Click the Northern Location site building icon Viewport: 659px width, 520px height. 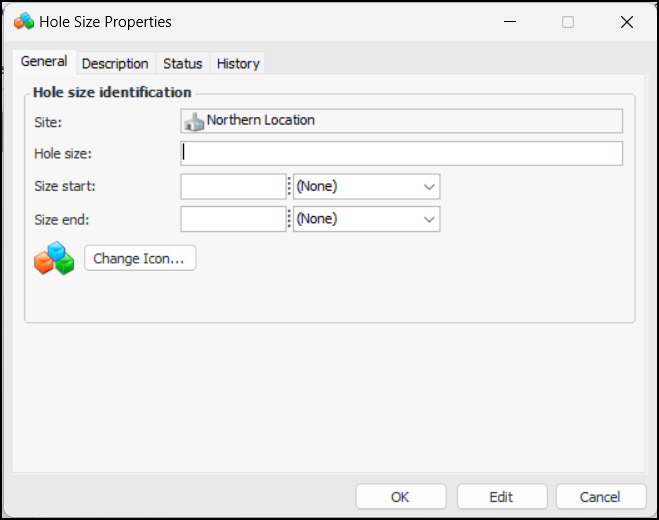pos(194,121)
